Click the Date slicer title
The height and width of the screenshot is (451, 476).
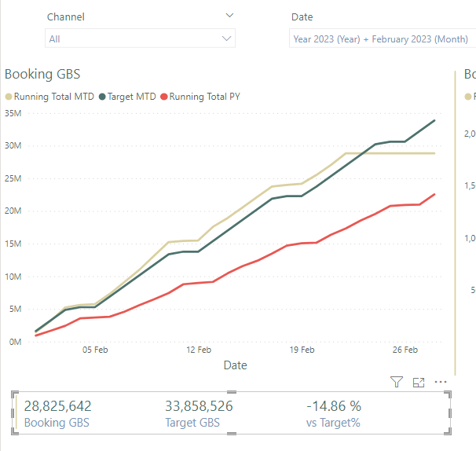click(x=302, y=17)
